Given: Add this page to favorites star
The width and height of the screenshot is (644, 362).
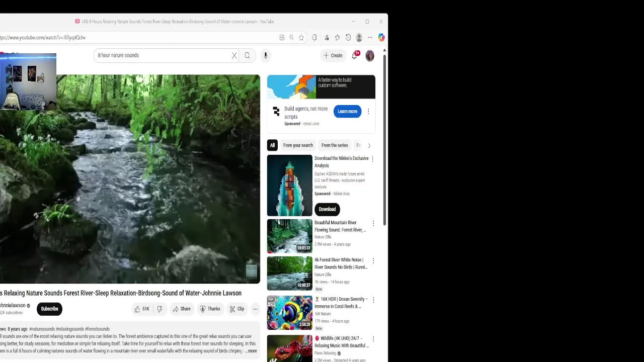Looking at the screenshot, I should [301, 37].
